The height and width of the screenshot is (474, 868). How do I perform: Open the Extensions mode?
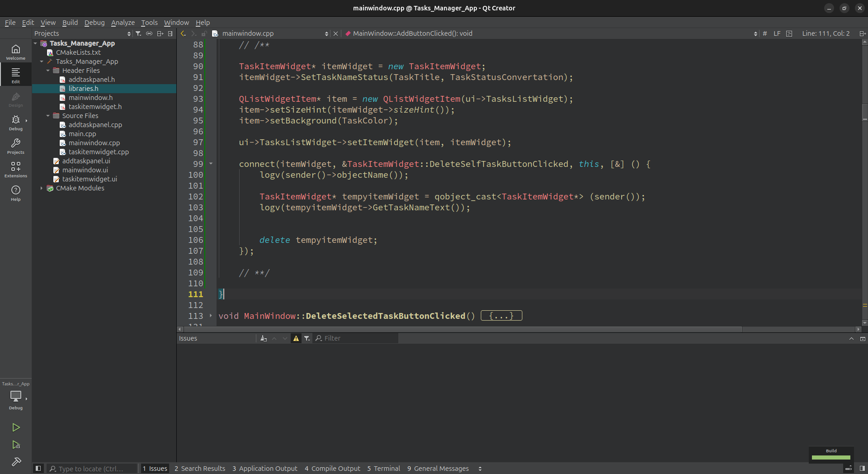pyautogui.click(x=16, y=169)
